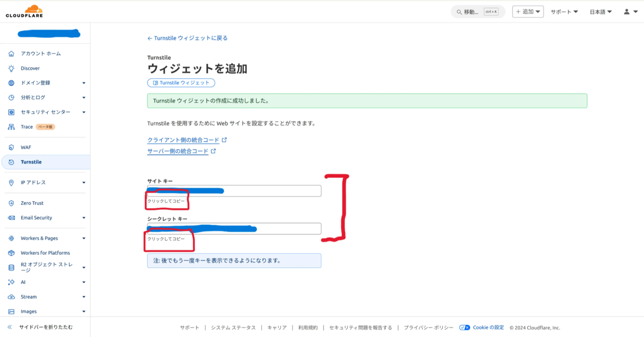Click the Turnstile ウィジェット badge button
644x337 pixels.
pos(181,83)
